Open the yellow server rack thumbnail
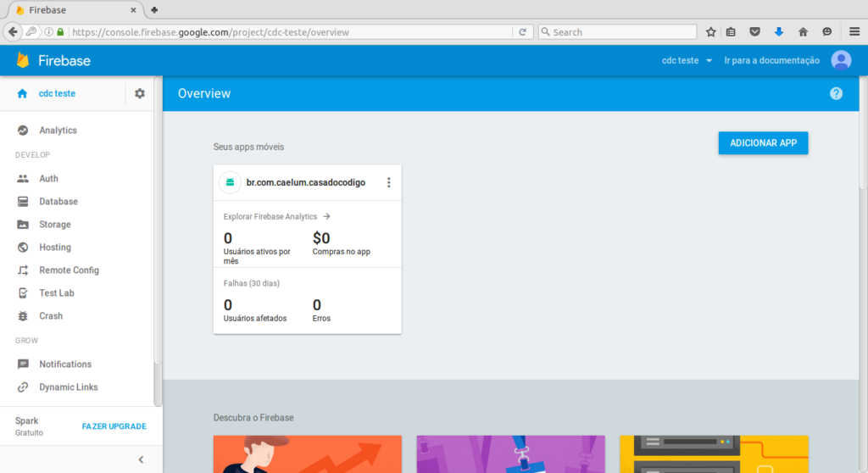868x473 pixels. [x=714, y=454]
